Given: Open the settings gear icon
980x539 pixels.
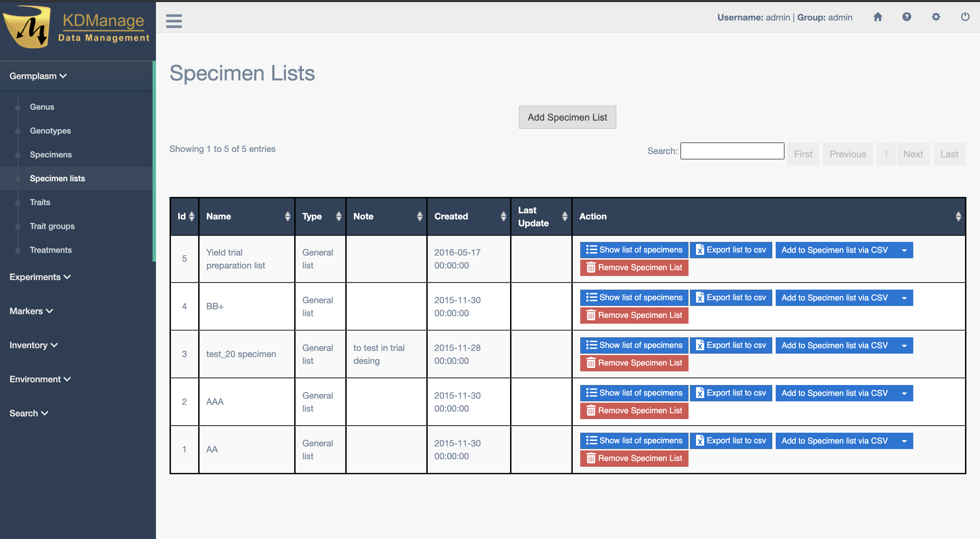Looking at the screenshot, I should [x=936, y=17].
